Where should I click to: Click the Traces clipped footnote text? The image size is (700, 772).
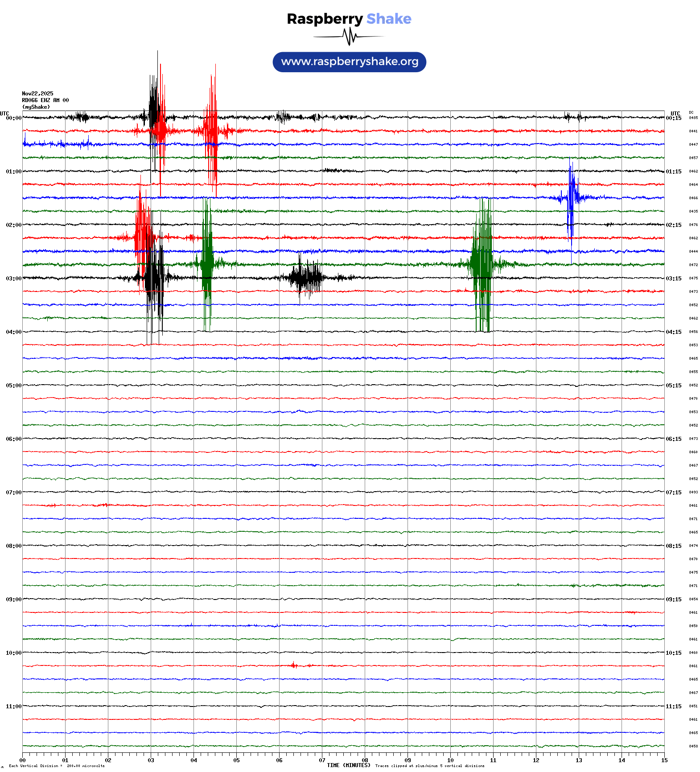pyautogui.click(x=429, y=766)
